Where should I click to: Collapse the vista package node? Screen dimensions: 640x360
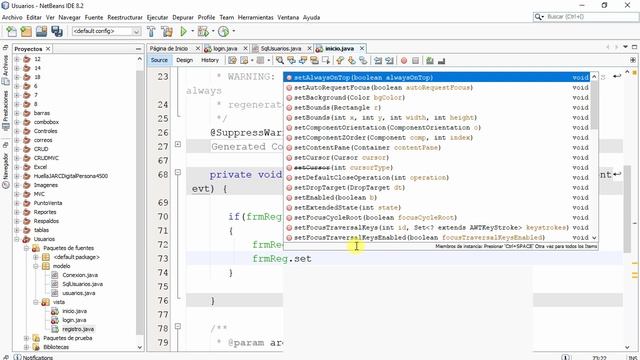(x=36, y=302)
